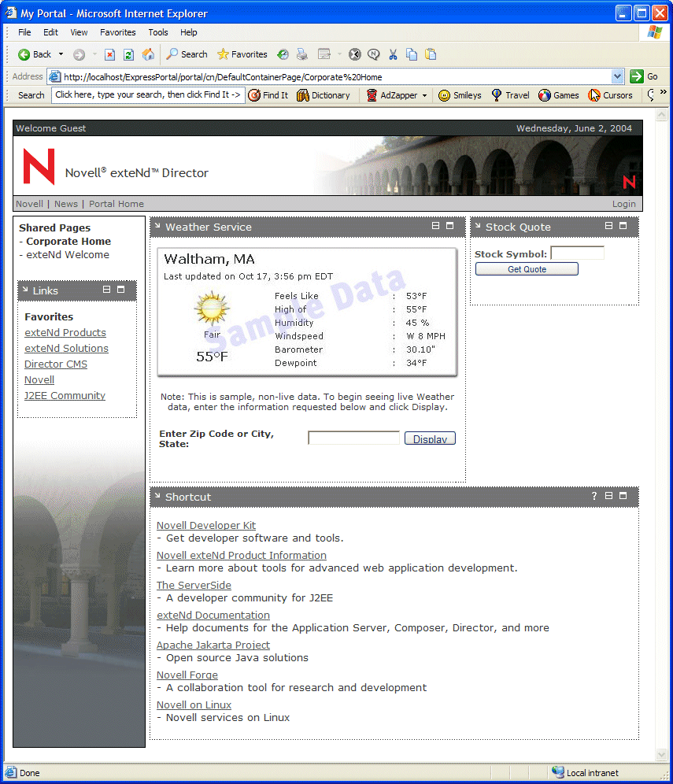Click the Games toolbar button

[x=559, y=95]
